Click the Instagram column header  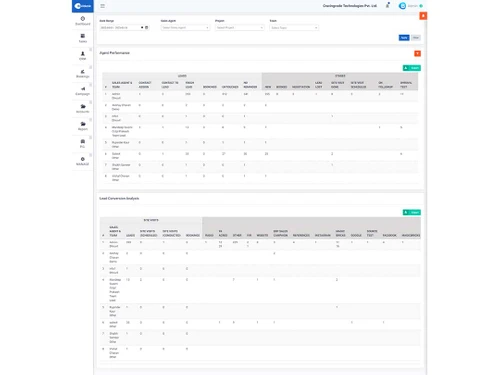(322, 235)
